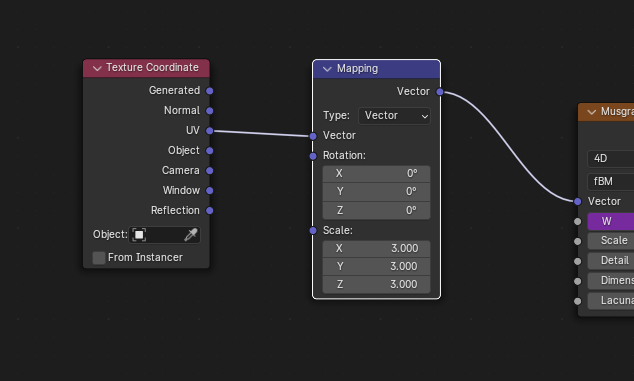
Task: Open the 4D dimensions dropdown
Action: (611, 159)
